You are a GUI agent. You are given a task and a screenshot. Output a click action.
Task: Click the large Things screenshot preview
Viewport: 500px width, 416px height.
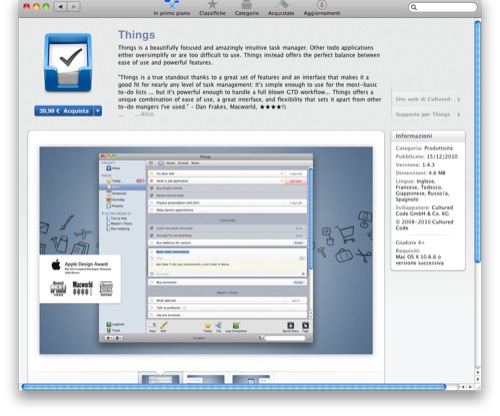click(206, 250)
